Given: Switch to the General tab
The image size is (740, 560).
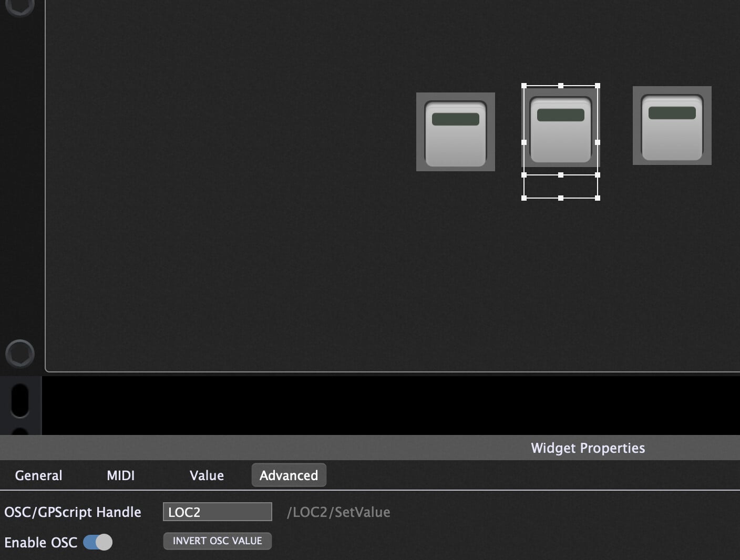Looking at the screenshot, I should point(38,475).
